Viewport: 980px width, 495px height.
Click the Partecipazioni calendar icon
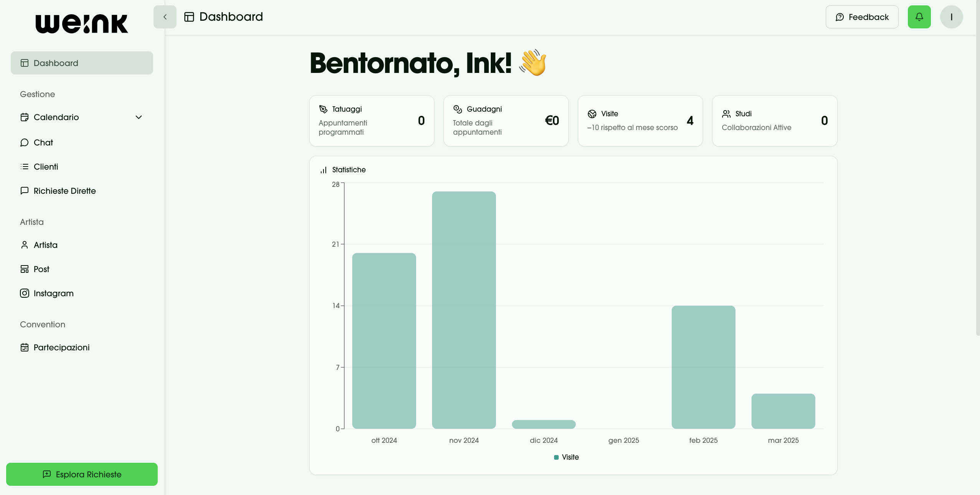click(25, 347)
